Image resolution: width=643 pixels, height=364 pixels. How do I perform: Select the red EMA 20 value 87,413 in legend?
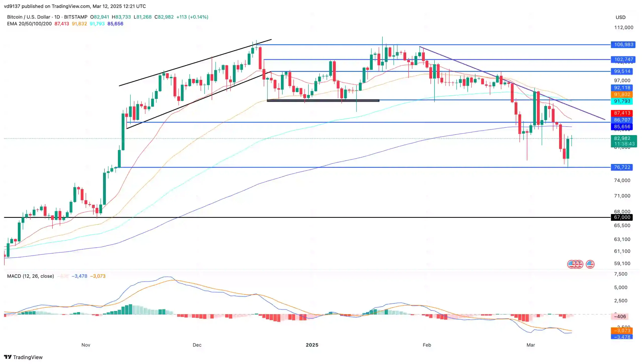coord(62,24)
